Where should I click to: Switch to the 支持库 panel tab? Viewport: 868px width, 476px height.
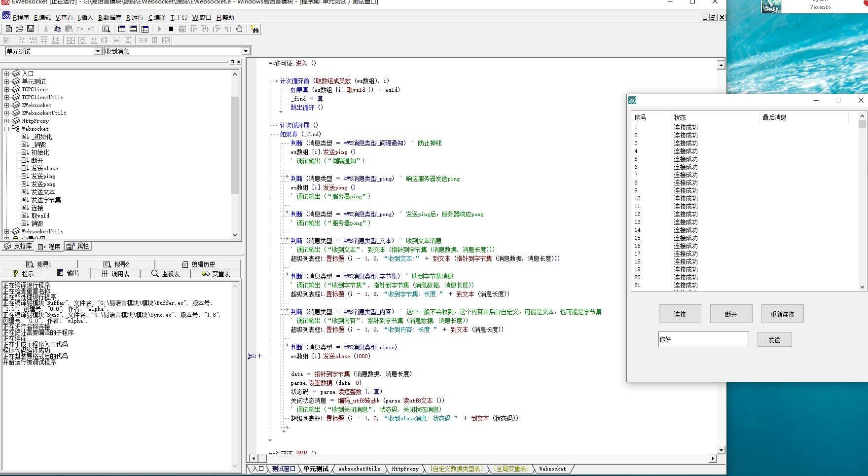point(18,246)
